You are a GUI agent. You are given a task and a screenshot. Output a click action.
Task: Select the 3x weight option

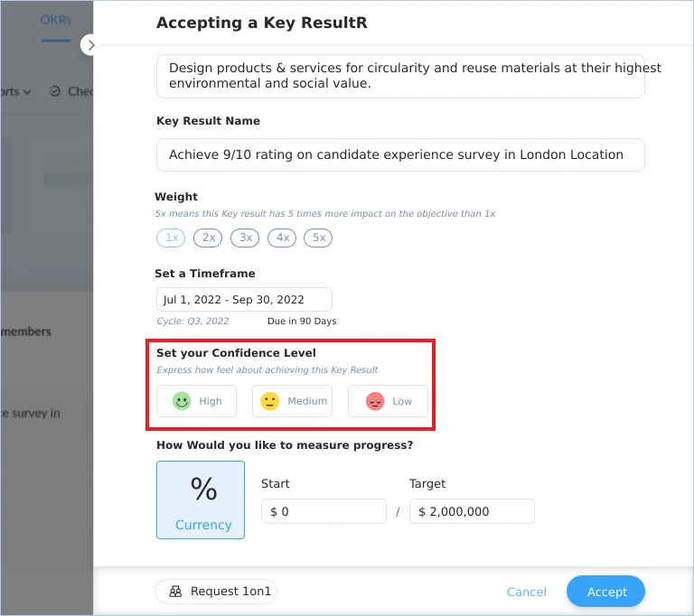click(x=245, y=238)
